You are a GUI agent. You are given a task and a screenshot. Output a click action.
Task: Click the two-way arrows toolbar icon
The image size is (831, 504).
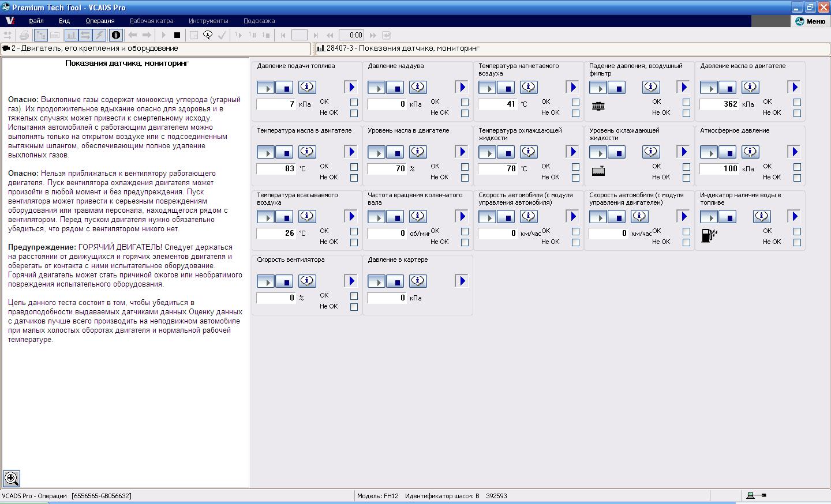click(x=85, y=35)
